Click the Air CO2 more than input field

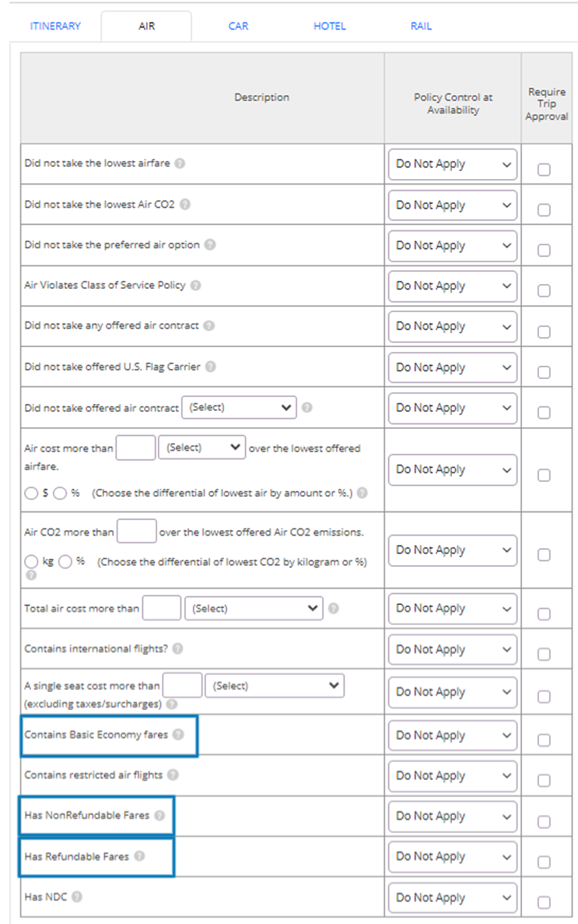[x=137, y=531]
